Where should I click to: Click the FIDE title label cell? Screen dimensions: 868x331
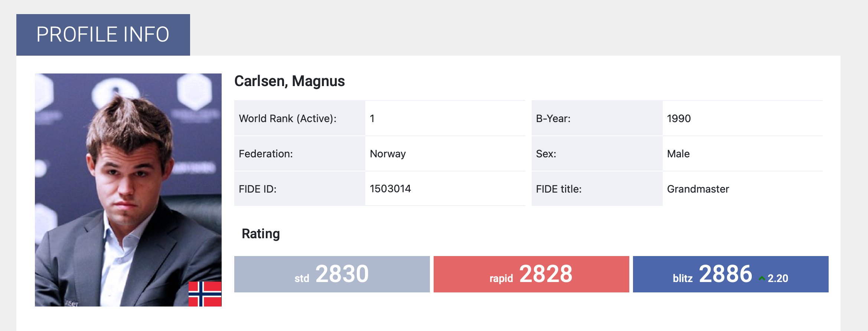tap(597, 189)
